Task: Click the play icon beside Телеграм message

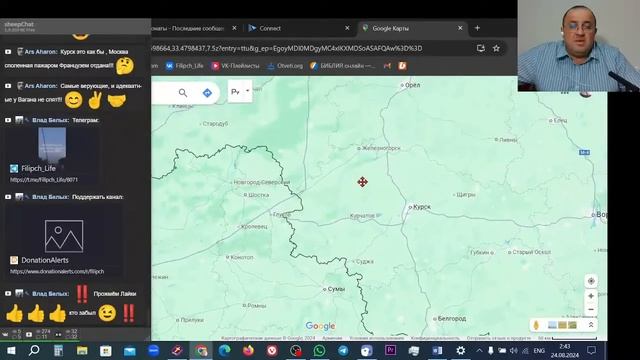Action: point(8,120)
